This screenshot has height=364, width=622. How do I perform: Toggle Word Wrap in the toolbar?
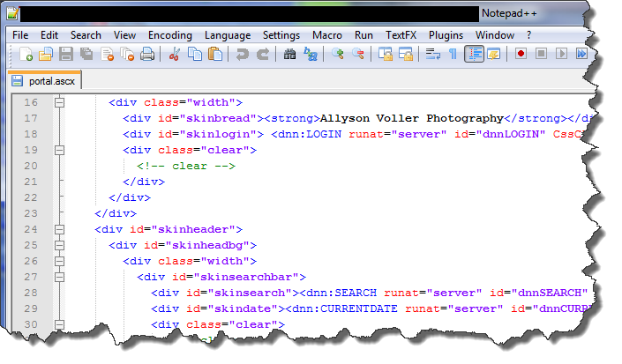432,55
